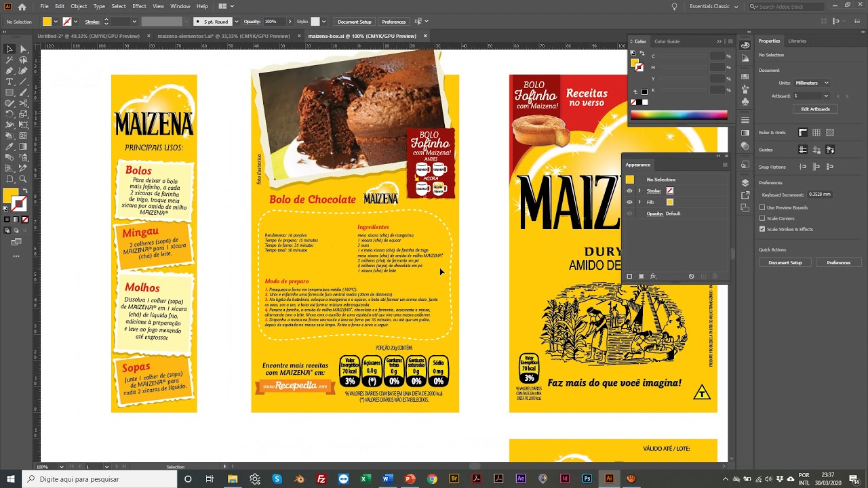Open the Effect menu
The image size is (868, 488).
(x=139, y=6)
